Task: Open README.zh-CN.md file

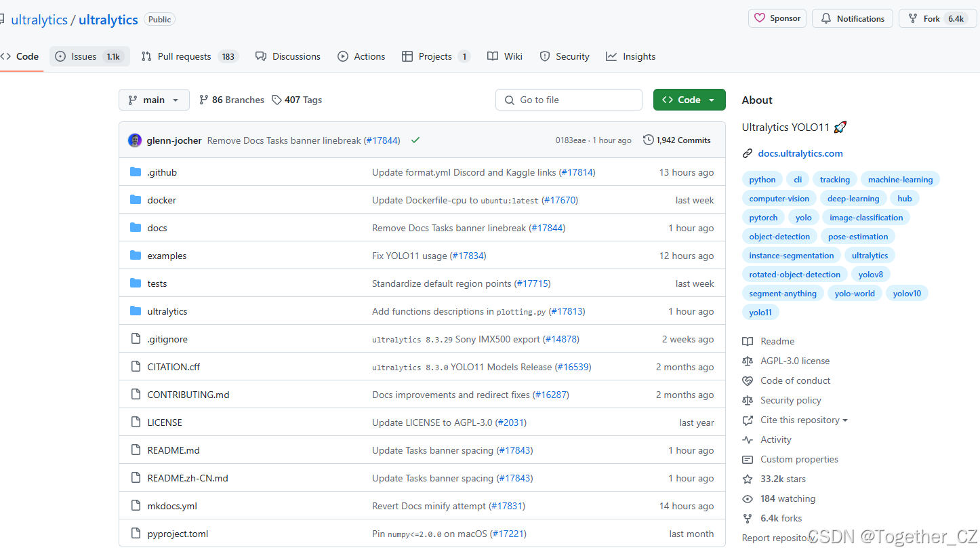Action: point(188,478)
